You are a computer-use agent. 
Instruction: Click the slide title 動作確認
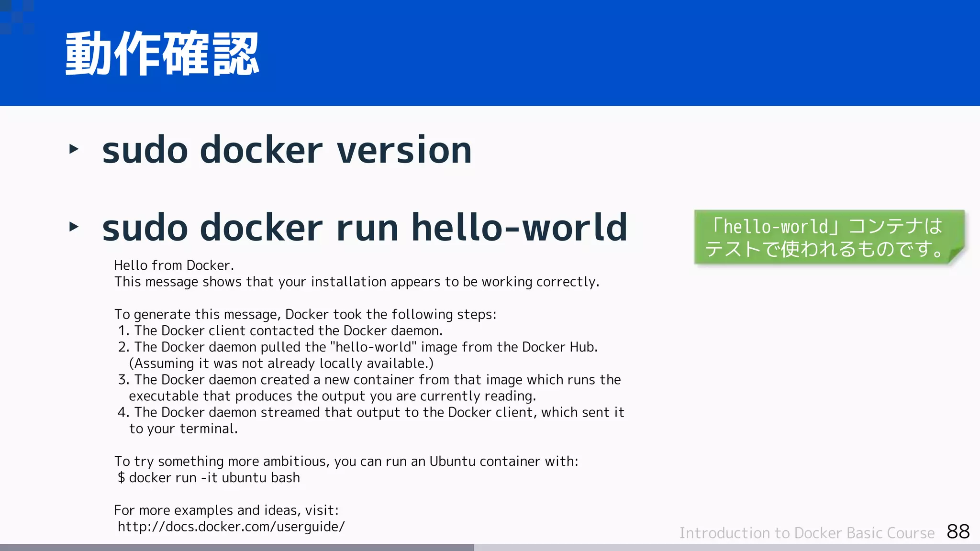click(x=162, y=54)
